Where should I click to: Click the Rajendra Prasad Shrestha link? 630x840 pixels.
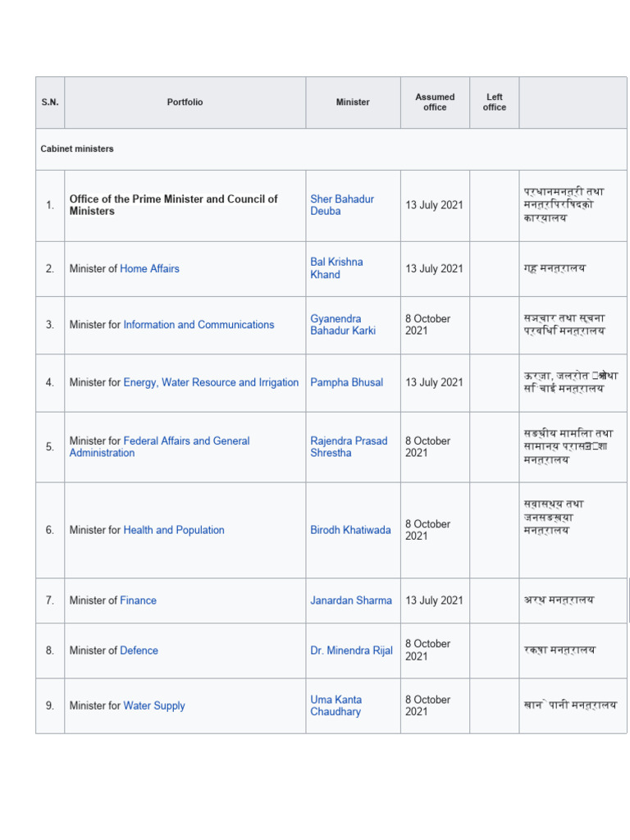click(x=349, y=447)
